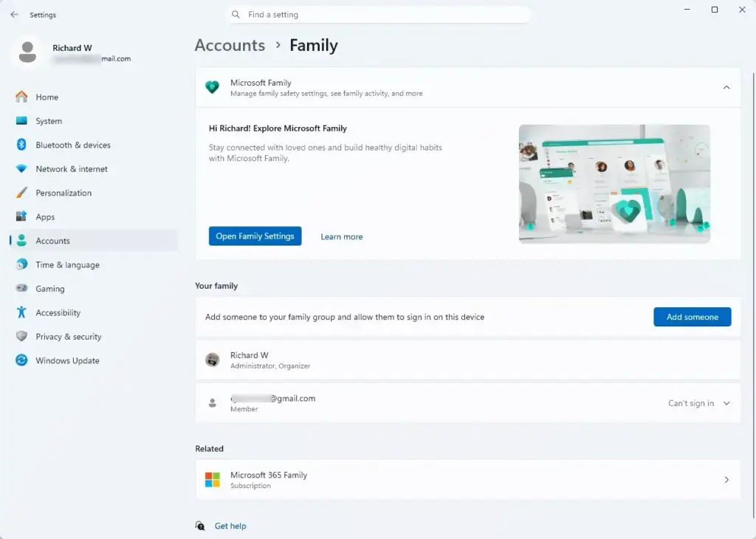Click the Bluetooth icon in sidebar
Screen dimensions: 756x539
(x=21, y=145)
